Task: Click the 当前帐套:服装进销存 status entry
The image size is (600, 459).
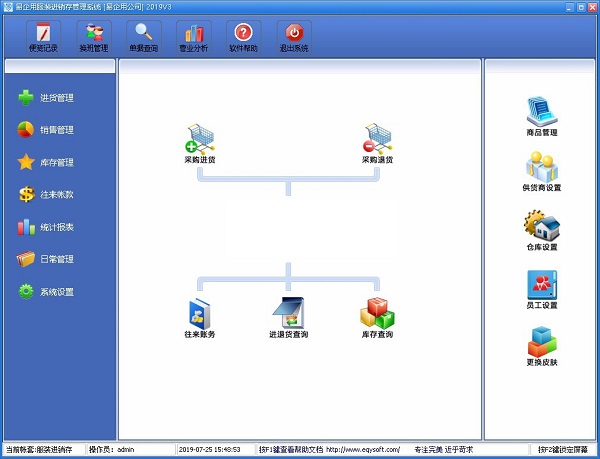Action: pyautogui.click(x=39, y=449)
